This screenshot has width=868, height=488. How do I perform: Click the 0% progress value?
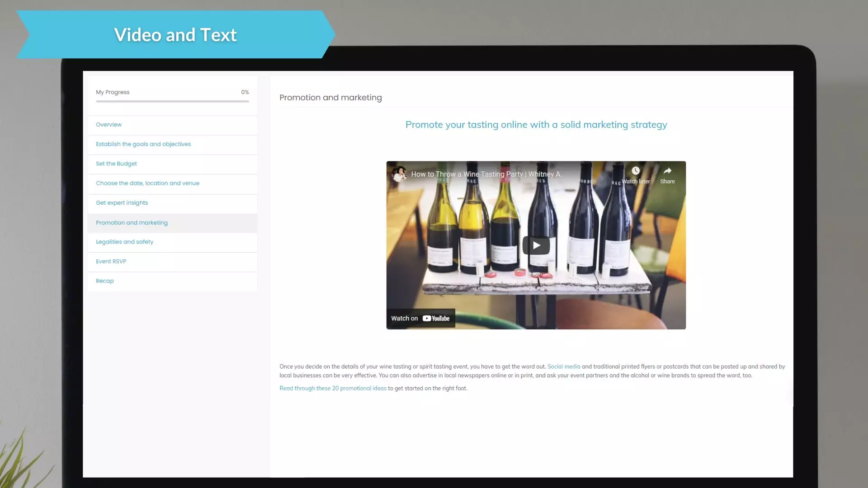(x=245, y=92)
